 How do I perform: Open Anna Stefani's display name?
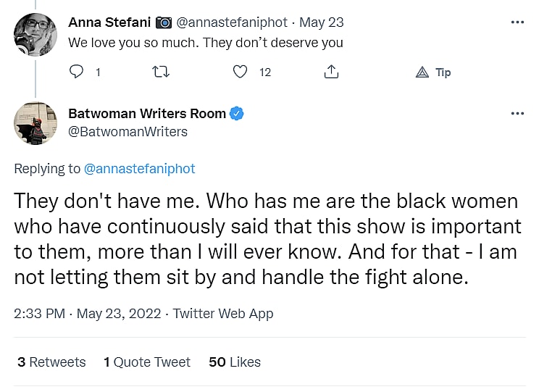(109, 22)
